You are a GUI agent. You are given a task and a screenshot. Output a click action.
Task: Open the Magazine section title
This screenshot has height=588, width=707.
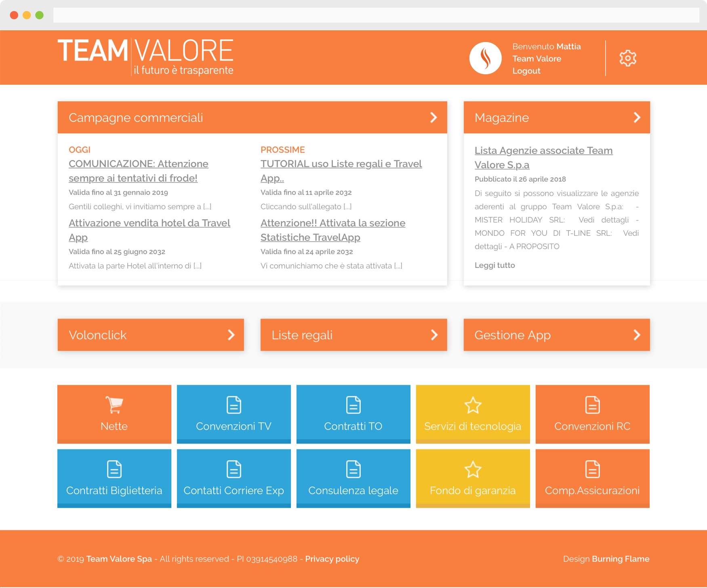pos(501,118)
